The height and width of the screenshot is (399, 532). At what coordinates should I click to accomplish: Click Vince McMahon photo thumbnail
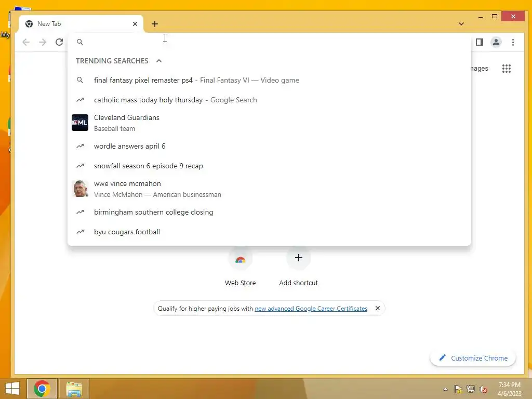80,189
